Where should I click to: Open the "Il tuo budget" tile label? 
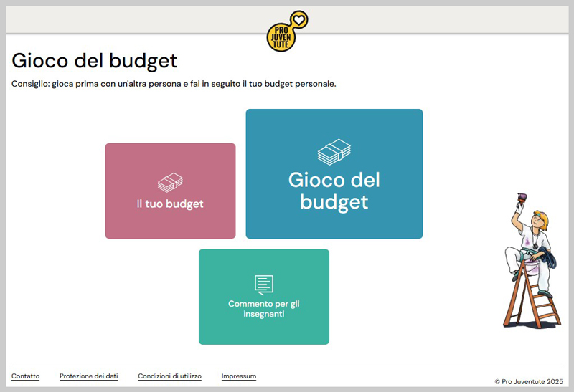(170, 204)
